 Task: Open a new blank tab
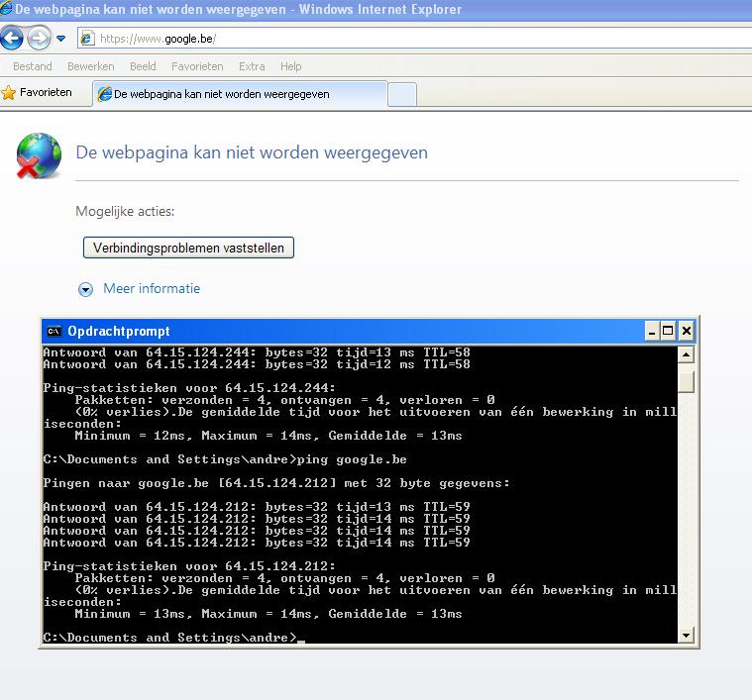point(402,94)
